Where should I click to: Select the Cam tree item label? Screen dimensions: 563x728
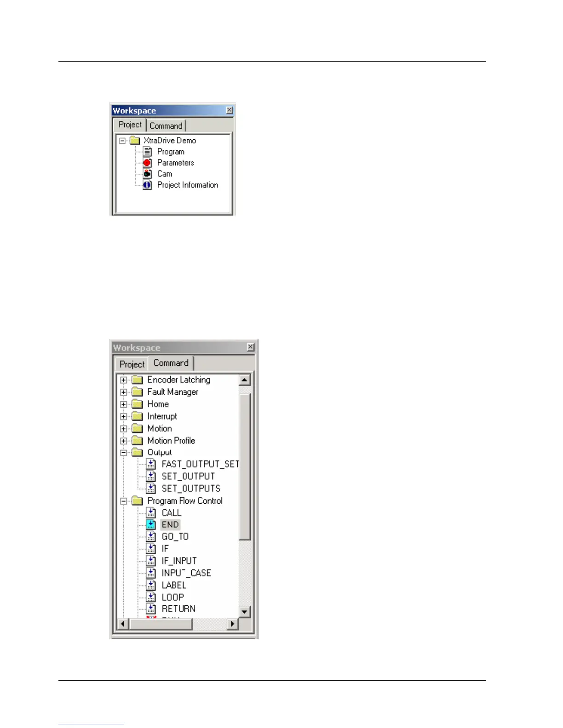[x=165, y=174]
